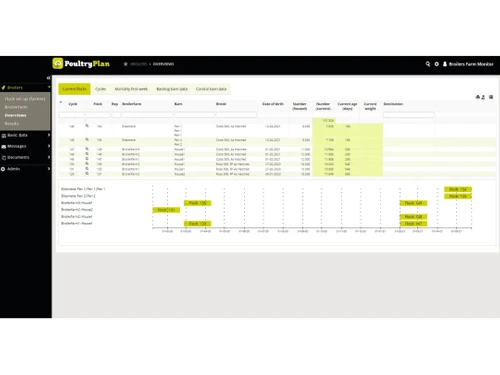
Task: Open the Mortality first week tab
Action: tap(131, 89)
